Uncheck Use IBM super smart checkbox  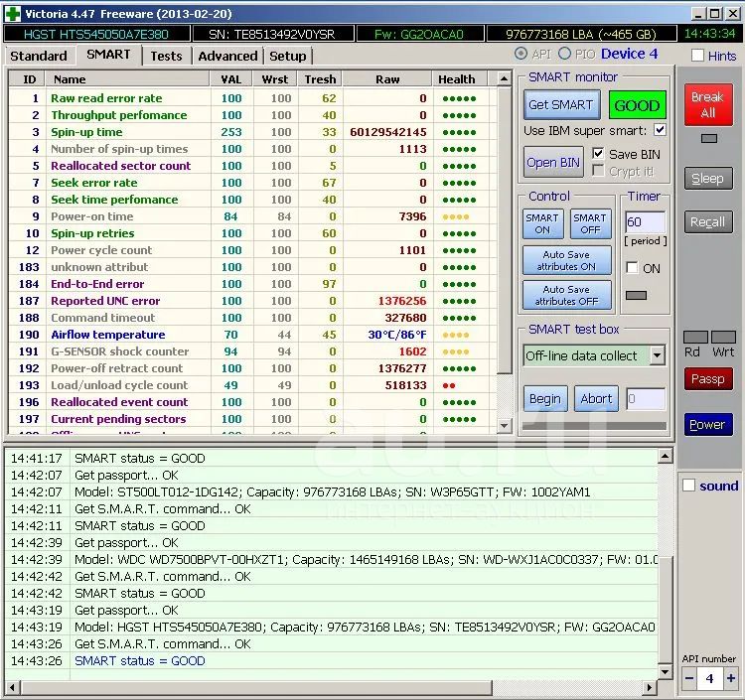tap(661, 130)
